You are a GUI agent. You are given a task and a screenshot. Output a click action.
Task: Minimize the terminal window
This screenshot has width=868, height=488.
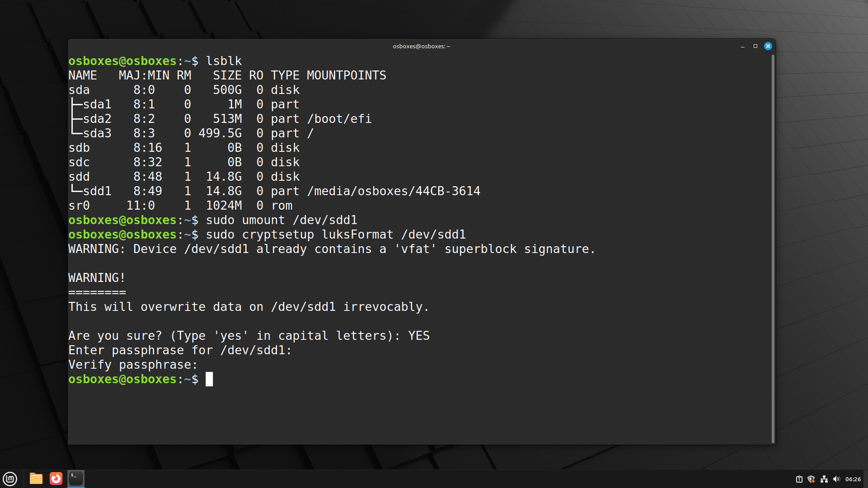point(742,46)
